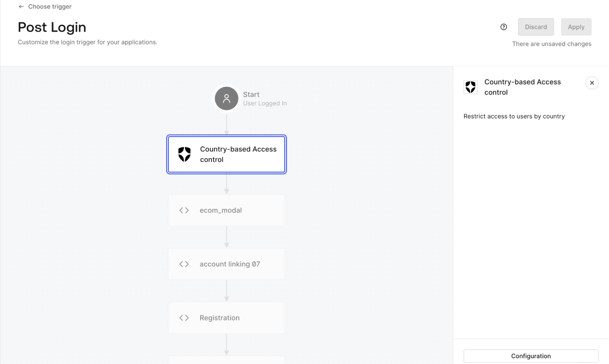Discard the unsaved changes
This screenshot has height=364, width=609.
click(x=536, y=27)
